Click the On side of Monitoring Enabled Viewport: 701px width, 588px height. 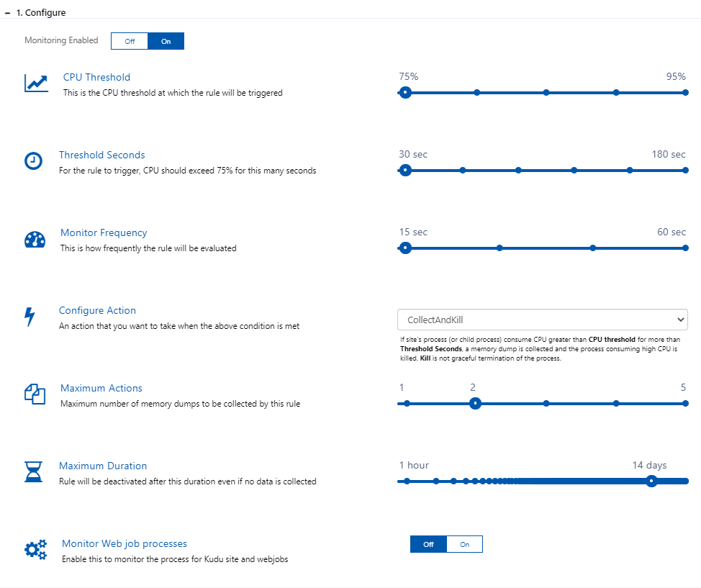click(x=166, y=41)
